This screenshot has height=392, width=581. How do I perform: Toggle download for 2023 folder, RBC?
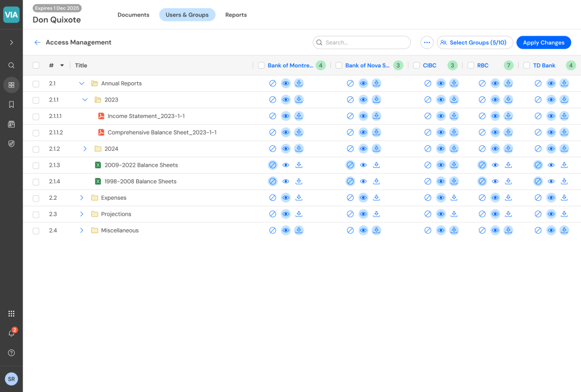coord(508,100)
